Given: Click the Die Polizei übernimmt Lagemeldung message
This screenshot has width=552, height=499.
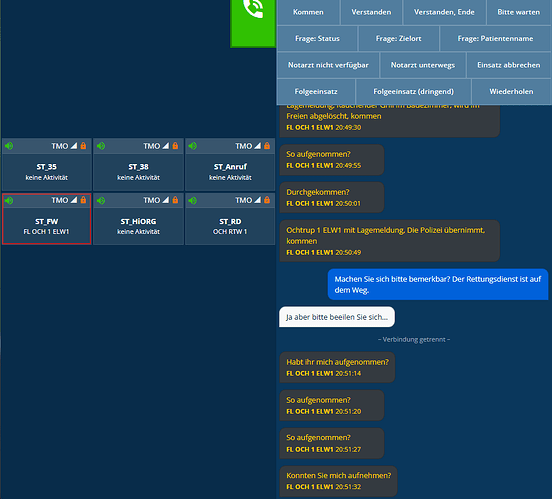Looking at the screenshot, I should pos(389,241).
